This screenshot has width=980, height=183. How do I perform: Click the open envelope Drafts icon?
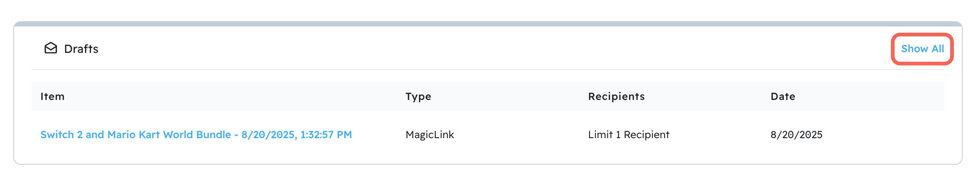pyautogui.click(x=50, y=48)
